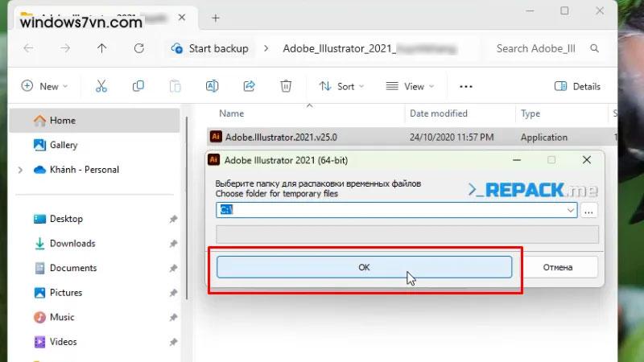Click the Cut scissors icon in toolbar
This screenshot has height=362, width=644.
pos(101,86)
